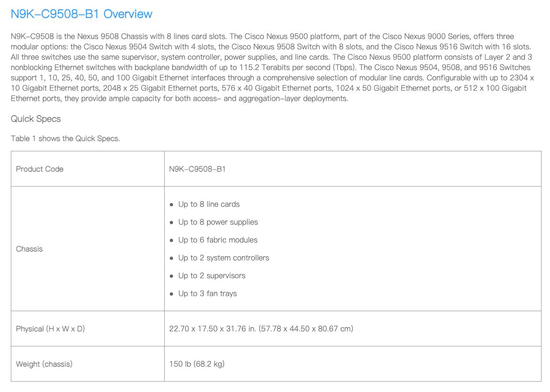Select the Physical (H x W x D) label

(x=50, y=329)
